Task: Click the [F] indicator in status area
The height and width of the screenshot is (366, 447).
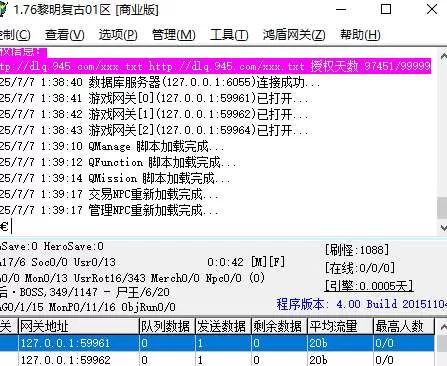Action: click(277, 262)
